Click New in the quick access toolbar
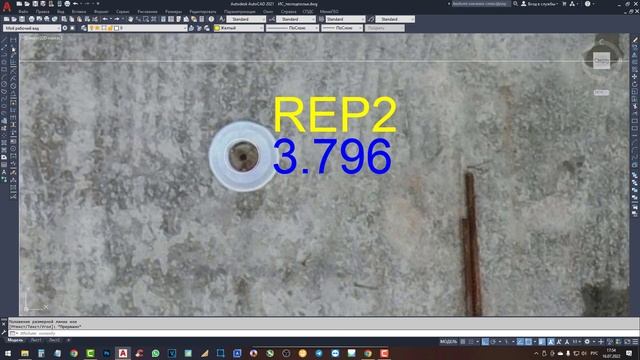Image resolution: width=640 pixels, height=360 pixels. [19, 4]
